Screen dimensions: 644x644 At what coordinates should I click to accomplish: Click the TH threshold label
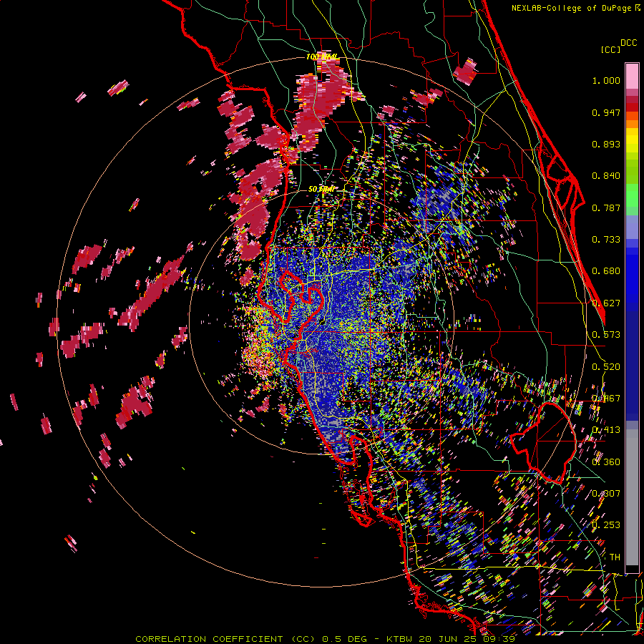click(x=615, y=557)
